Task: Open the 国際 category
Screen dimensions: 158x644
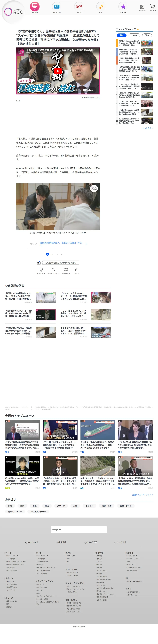Action: pyautogui.click(x=35, y=506)
